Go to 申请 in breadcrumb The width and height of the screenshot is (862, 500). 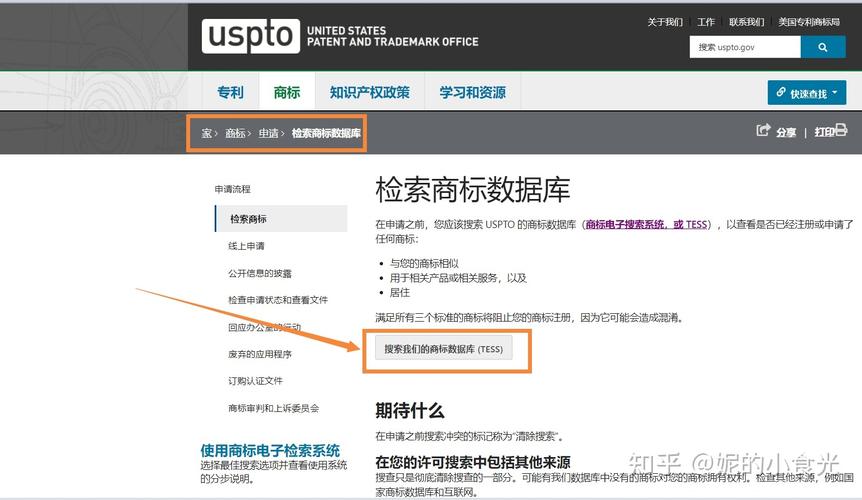point(268,133)
